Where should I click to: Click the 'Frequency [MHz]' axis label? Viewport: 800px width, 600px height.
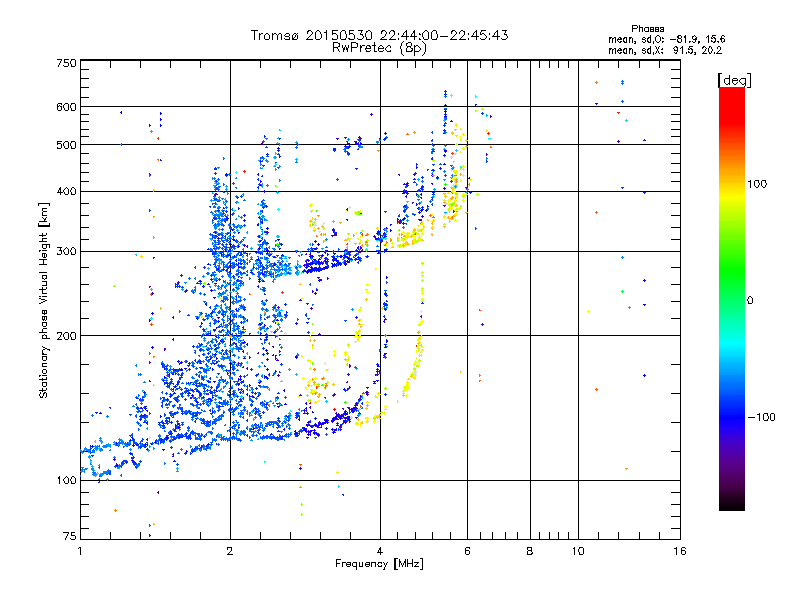[x=379, y=564]
